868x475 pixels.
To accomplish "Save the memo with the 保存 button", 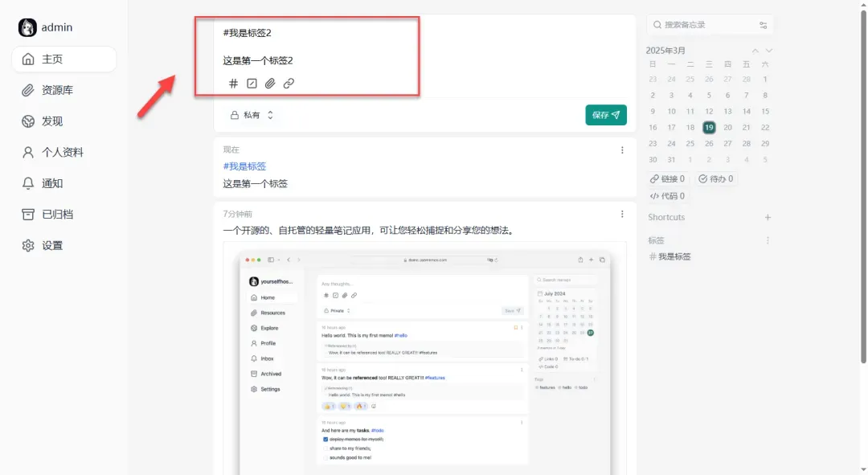I will [606, 115].
